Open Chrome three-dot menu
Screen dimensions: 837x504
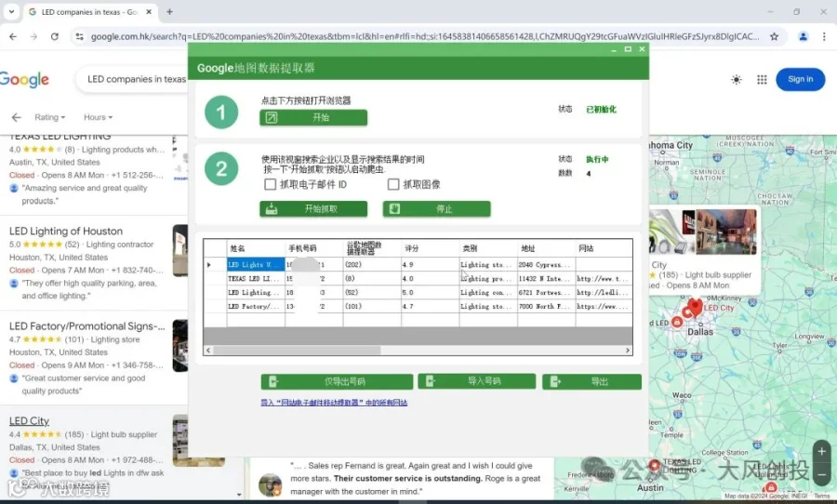tap(824, 36)
